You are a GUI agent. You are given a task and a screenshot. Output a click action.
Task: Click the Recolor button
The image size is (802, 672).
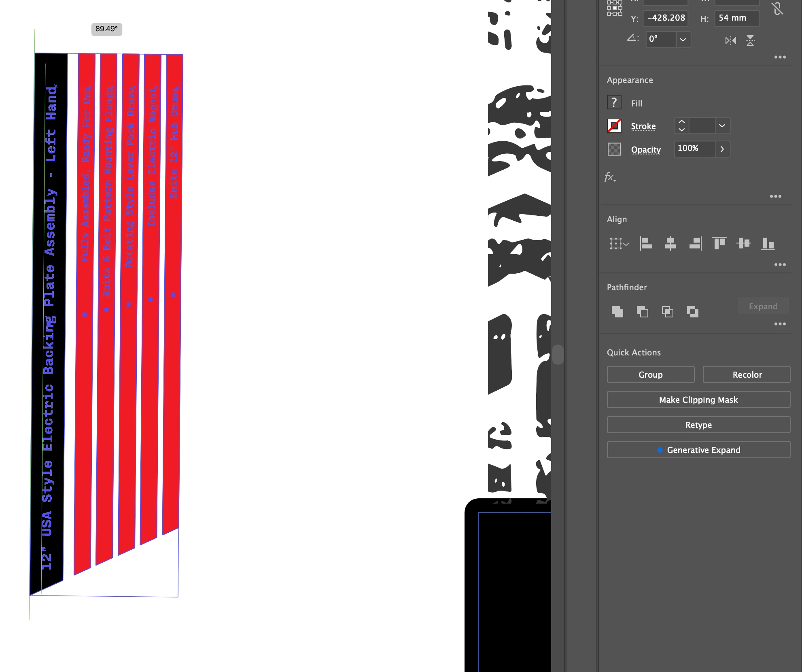747,374
